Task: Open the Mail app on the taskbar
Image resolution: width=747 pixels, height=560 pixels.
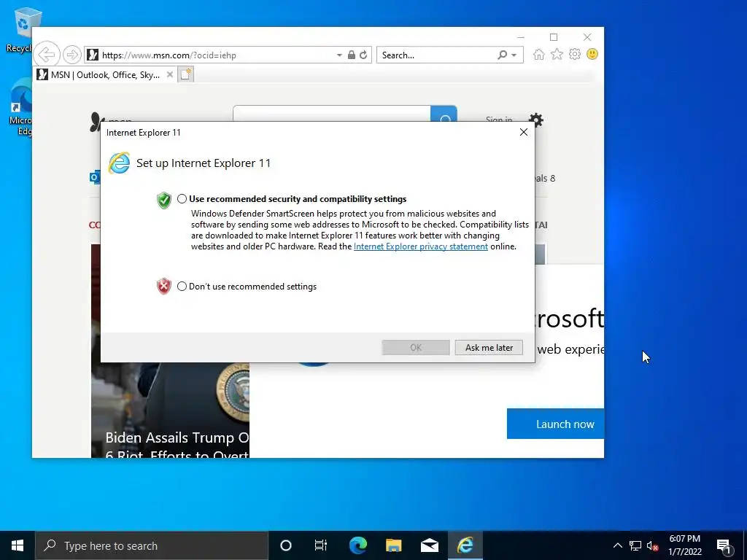Action: [429, 545]
